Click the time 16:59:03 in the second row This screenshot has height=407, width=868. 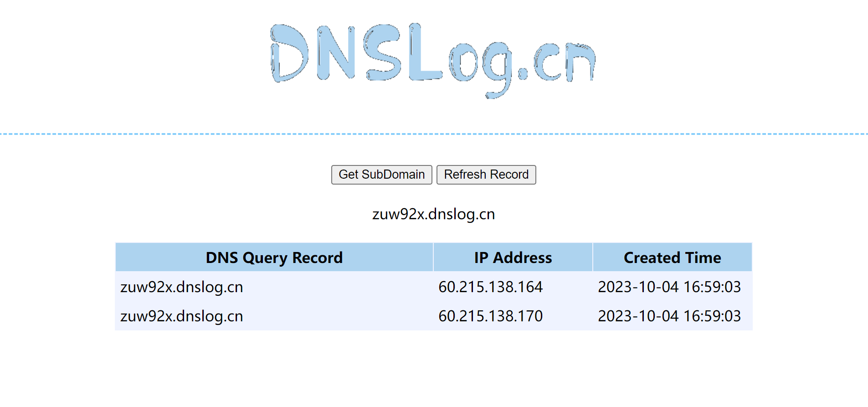(712, 316)
